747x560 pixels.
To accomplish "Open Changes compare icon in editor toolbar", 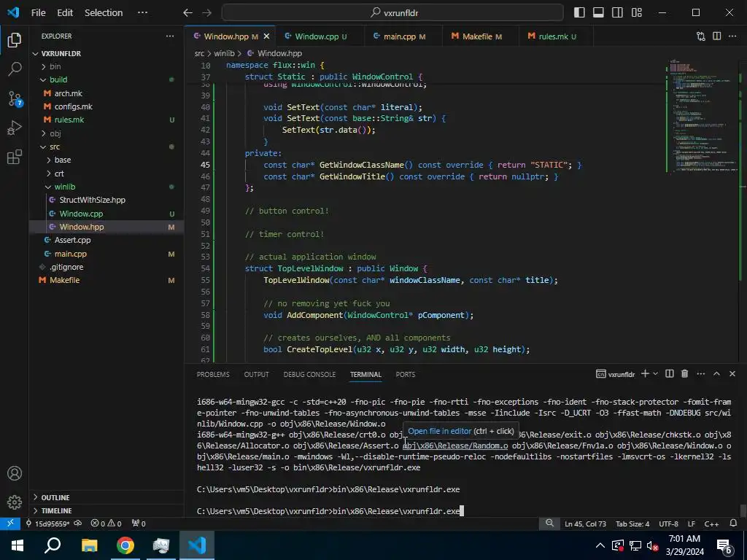I will click(x=701, y=36).
